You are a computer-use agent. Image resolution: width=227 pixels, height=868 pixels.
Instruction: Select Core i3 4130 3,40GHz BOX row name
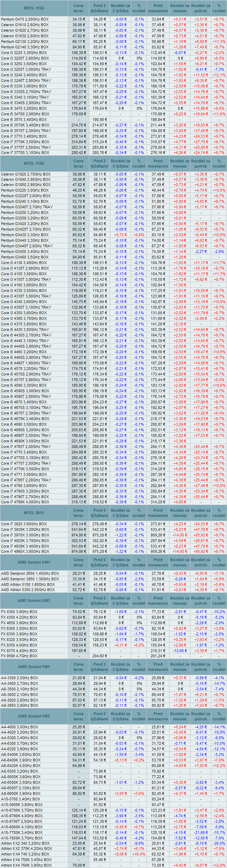pos(24,263)
